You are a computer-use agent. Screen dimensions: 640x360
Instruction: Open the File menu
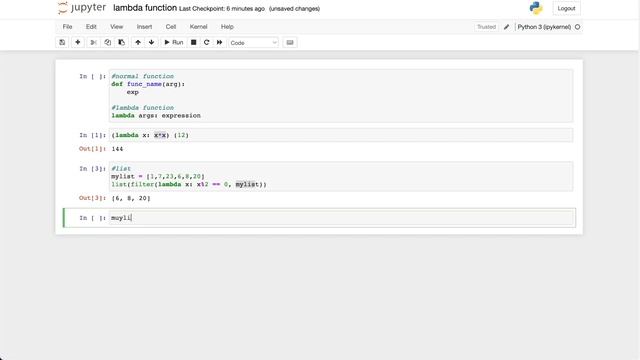click(x=67, y=27)
